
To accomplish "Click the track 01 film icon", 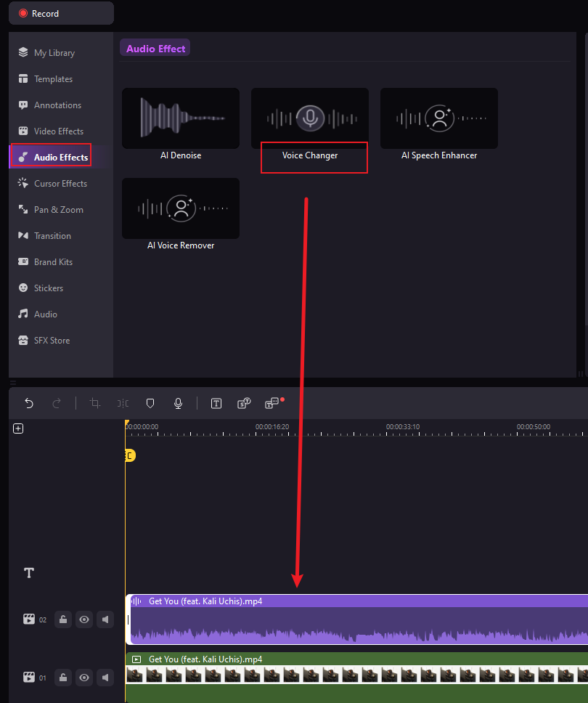I will [x=29, y=677].
